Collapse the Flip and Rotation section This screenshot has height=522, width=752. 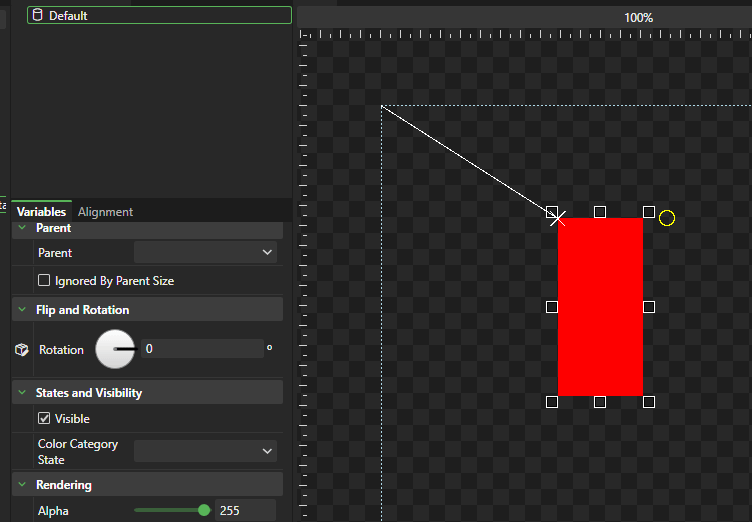click(x=22, y=310)
